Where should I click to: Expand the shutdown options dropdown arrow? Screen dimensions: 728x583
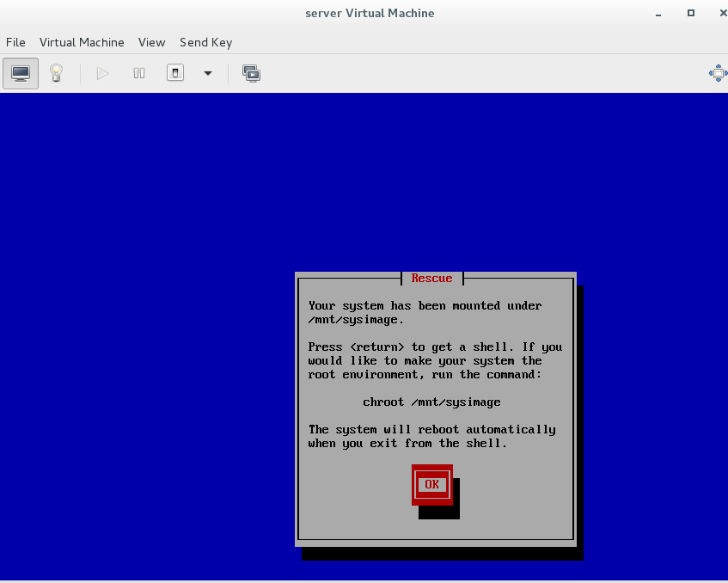(208, 73)
